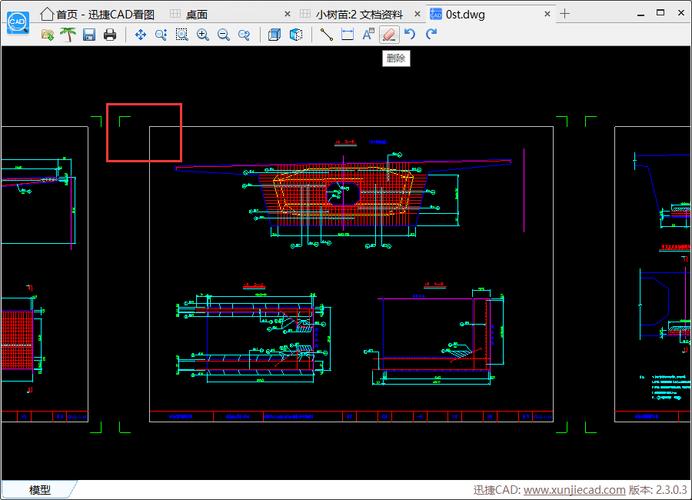Select the line measure tool

pos(326,34)
